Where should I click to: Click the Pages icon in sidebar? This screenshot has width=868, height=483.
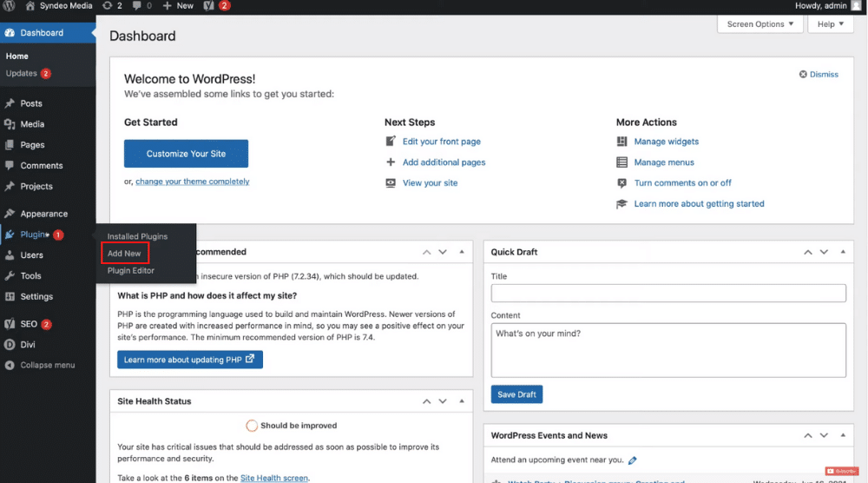(10, 144)
